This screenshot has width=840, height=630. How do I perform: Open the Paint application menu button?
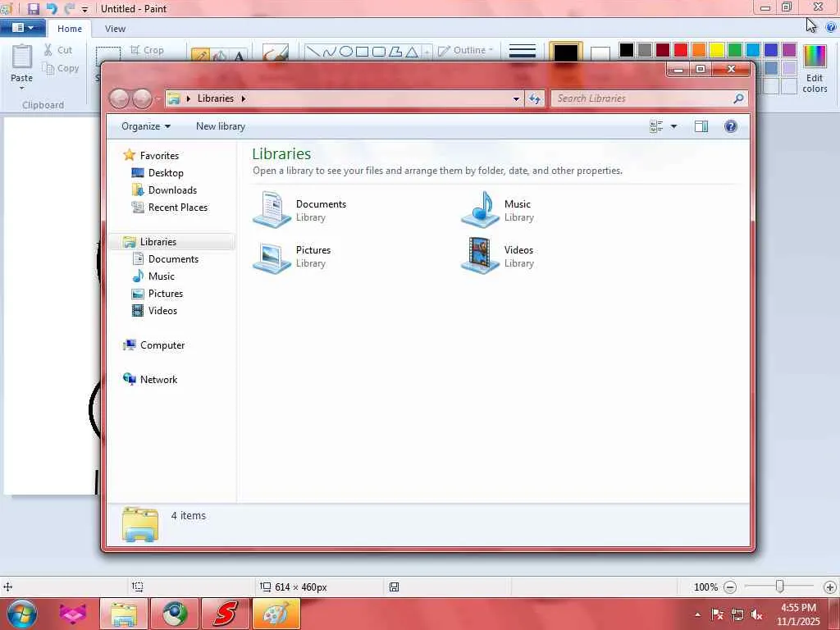click(x=22, y=28)
